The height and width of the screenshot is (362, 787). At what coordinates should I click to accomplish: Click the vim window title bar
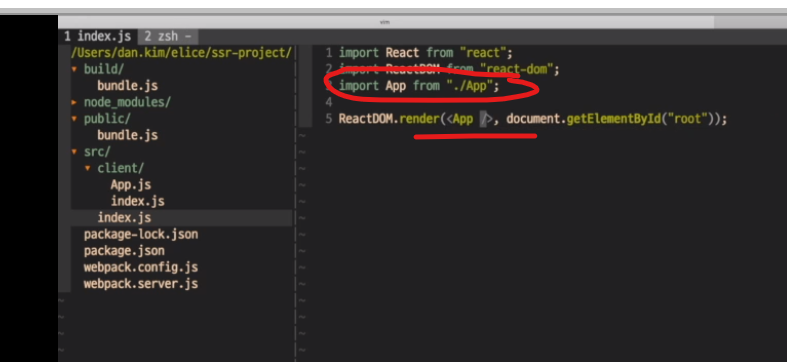tap(385, 22)
